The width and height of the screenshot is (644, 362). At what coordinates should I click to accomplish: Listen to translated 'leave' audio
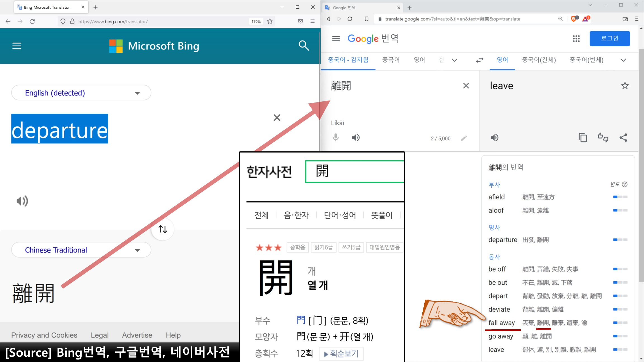coord(494,138)
